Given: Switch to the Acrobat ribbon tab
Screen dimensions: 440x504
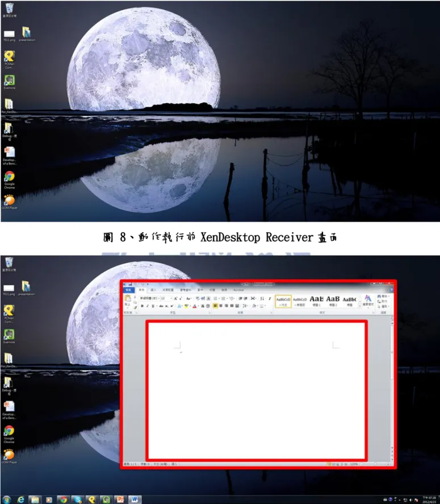Looking at the screenshot, I should pos(238,290).
